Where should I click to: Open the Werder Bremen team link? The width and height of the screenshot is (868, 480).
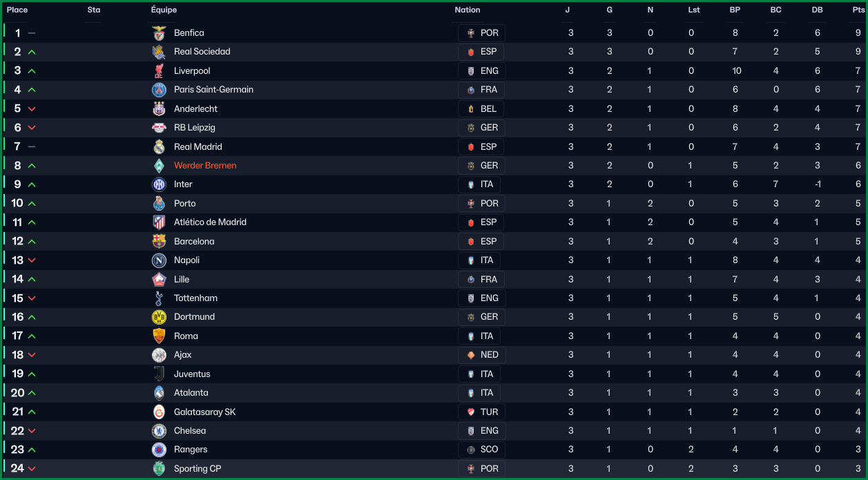(205, 166)
